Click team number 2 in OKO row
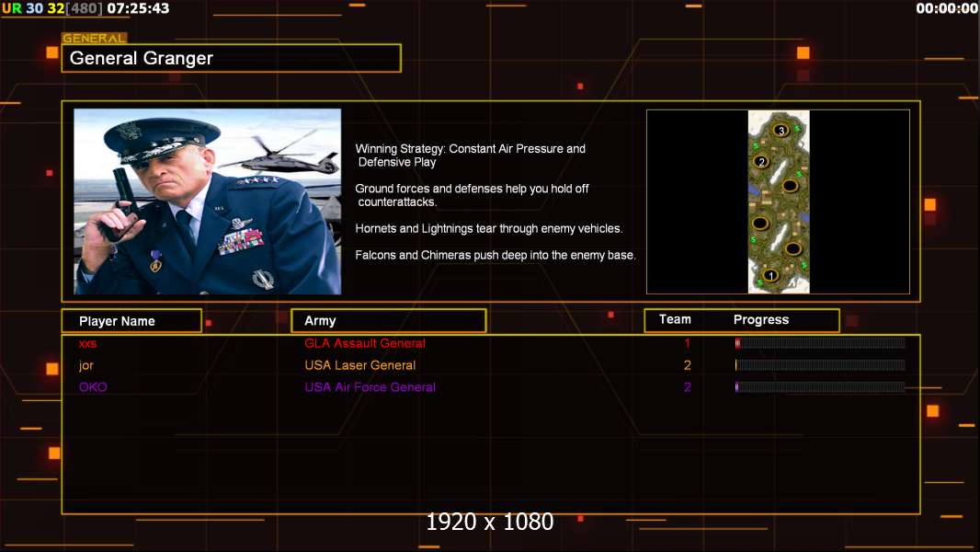Image resolution: width=980 pixels, height=552 pixels. tap(687, 387)
